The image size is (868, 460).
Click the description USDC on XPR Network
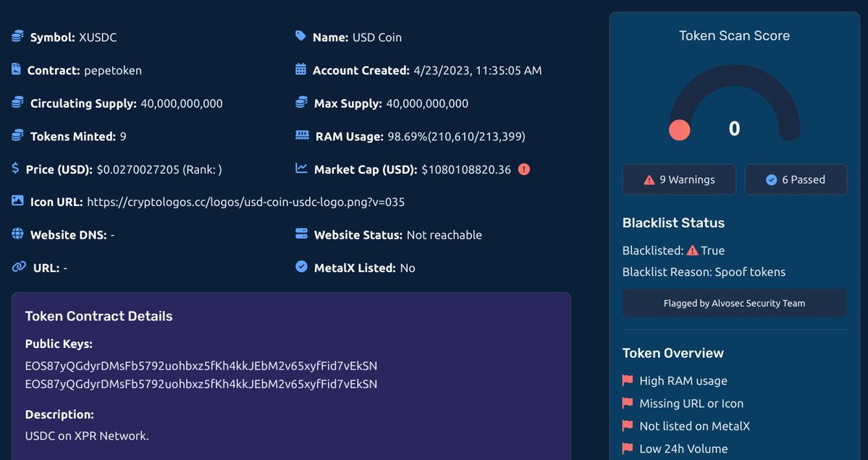pos(87,435)
